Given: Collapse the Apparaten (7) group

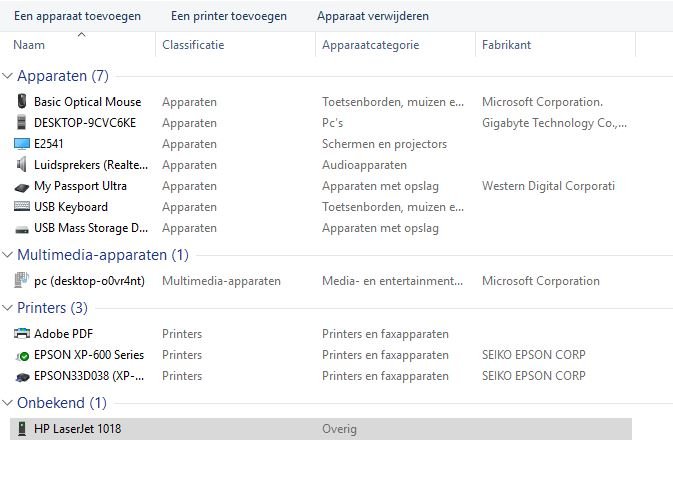Looking at the screenshot, I should (x=7, y=76).
